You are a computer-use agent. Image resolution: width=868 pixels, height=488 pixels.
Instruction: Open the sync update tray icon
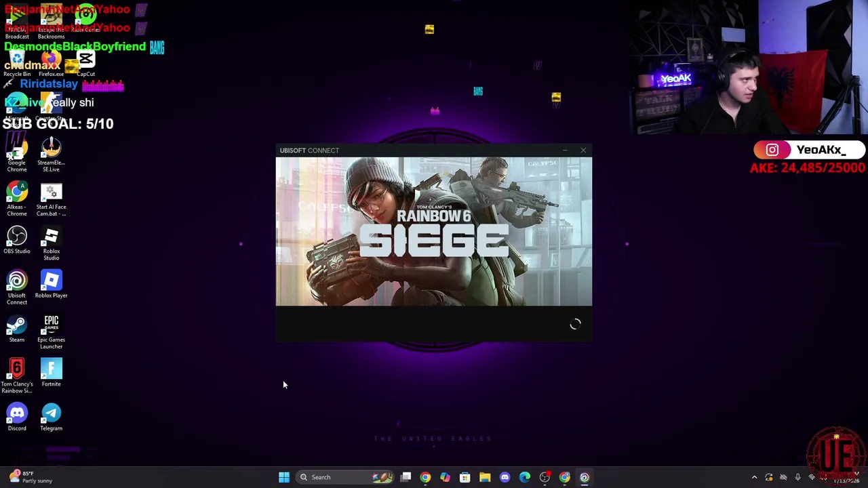pyautogui.click(x=769, y=478)
